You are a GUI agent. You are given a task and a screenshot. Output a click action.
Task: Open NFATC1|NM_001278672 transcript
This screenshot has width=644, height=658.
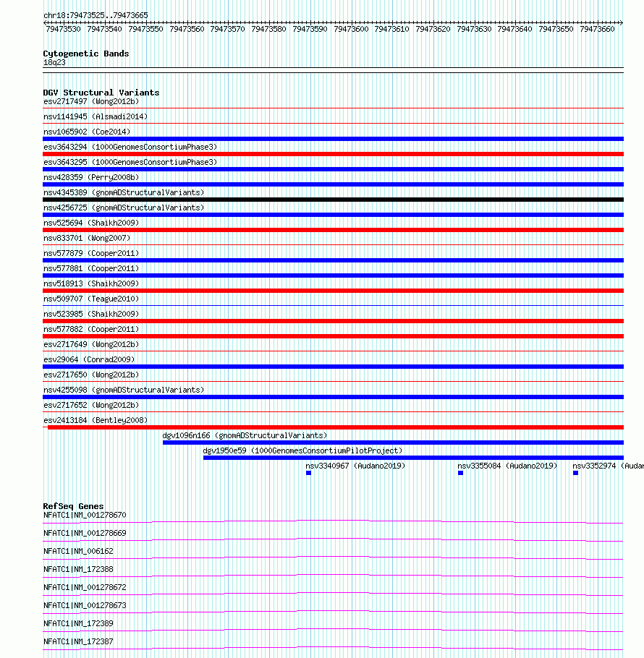click(85, 587)
